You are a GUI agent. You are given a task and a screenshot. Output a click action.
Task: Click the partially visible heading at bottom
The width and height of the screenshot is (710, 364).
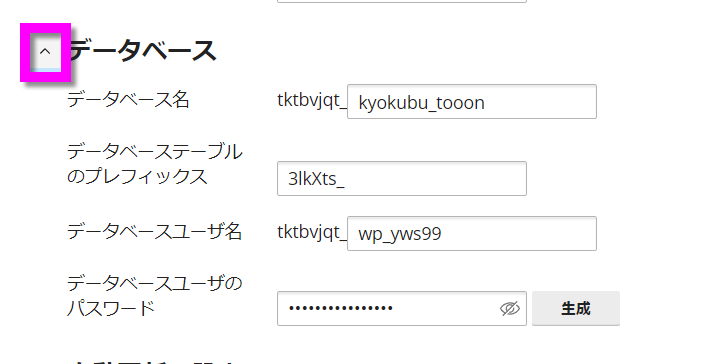tap(152, 362)
